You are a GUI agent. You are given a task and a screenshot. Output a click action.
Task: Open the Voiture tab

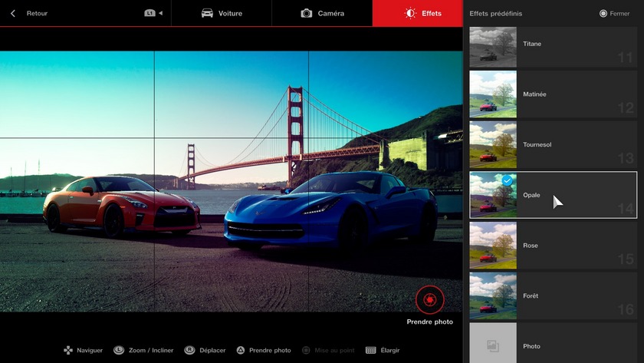click(x=222, y=13)
